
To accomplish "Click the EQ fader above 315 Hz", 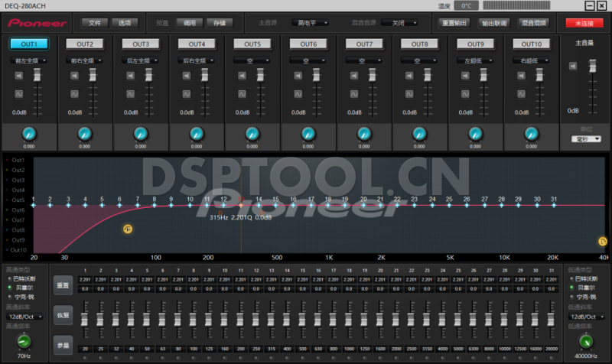I will pos(272,320).
